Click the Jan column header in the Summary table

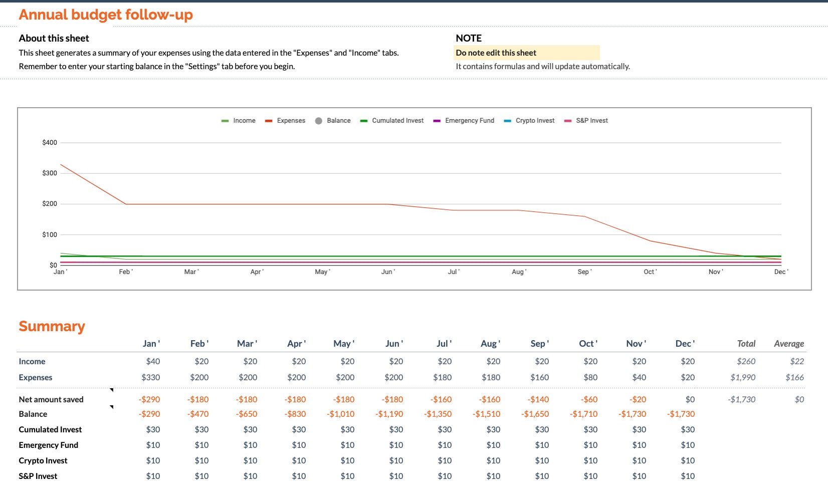(151, 343)
